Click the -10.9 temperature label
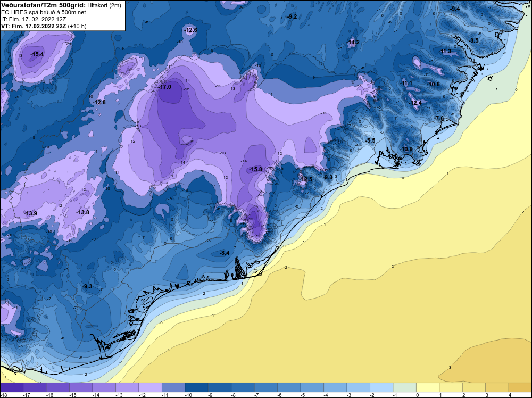Image resolution: width=532 pixels, height=398 pixels. tap(406, 149)
